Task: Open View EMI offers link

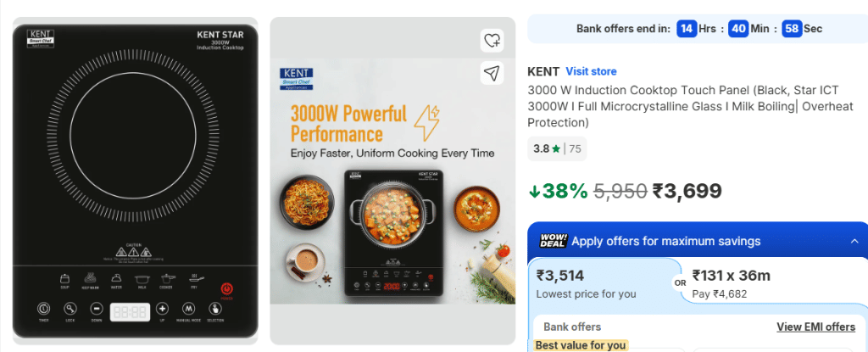Action: (x=815, y=327)
